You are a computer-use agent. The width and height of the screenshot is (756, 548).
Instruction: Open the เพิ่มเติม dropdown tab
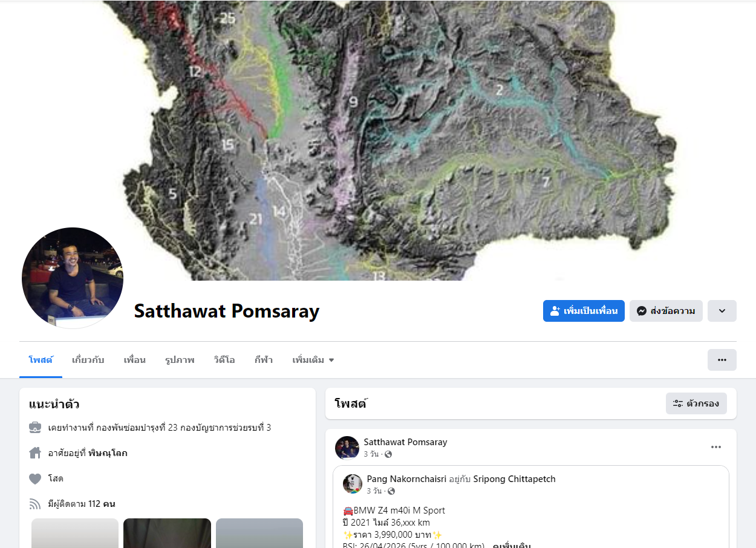click(x=313, y=360)
